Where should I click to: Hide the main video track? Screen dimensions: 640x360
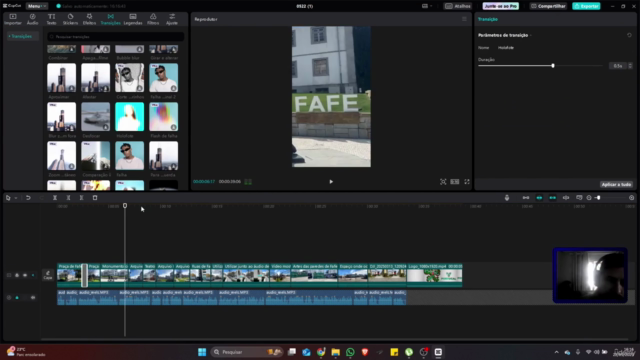tap(25, 276)
